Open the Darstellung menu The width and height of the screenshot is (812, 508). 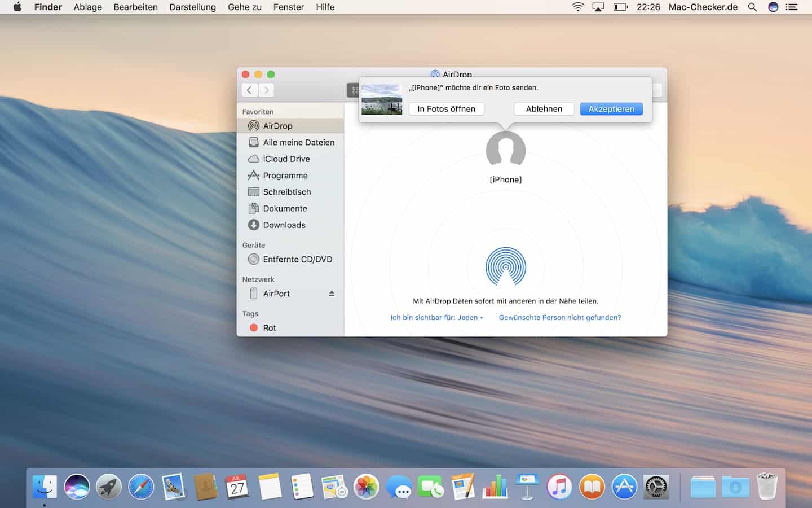coord(193,7)
